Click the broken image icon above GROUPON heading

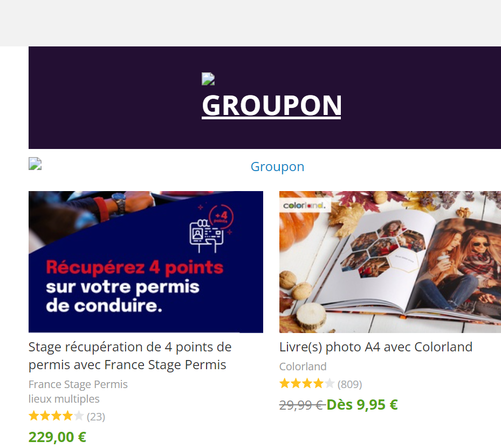coord(208,79)
